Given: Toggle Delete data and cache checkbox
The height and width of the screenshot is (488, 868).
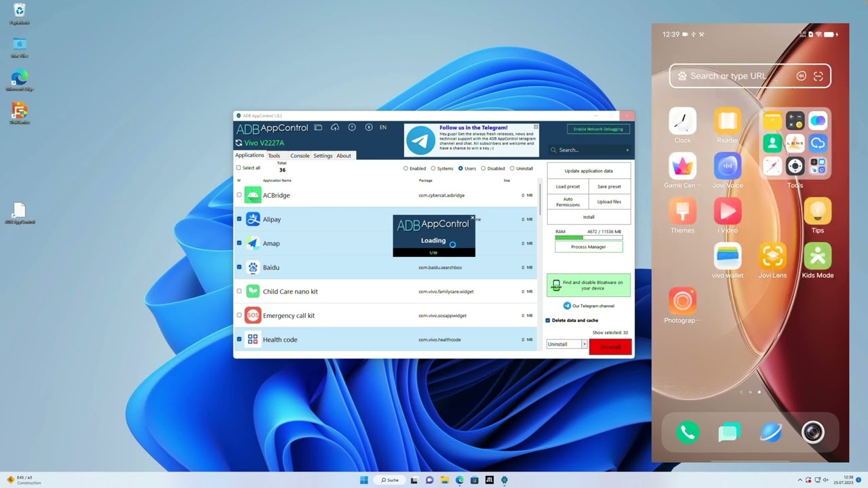Looking at the screenshot, I should point(548,321).
